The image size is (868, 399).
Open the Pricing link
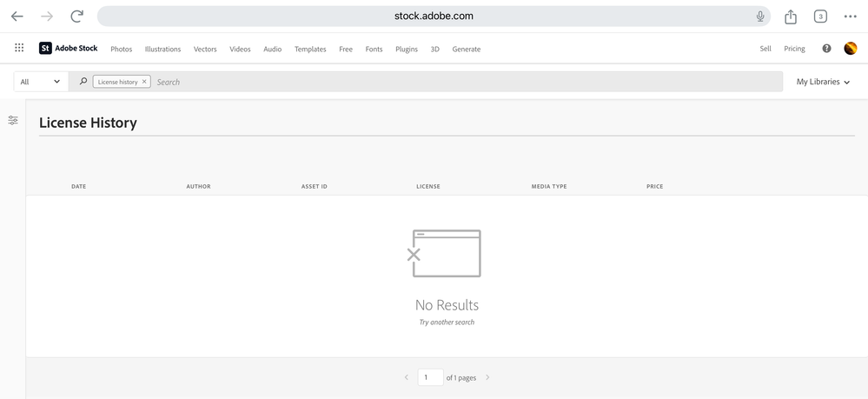794,49
